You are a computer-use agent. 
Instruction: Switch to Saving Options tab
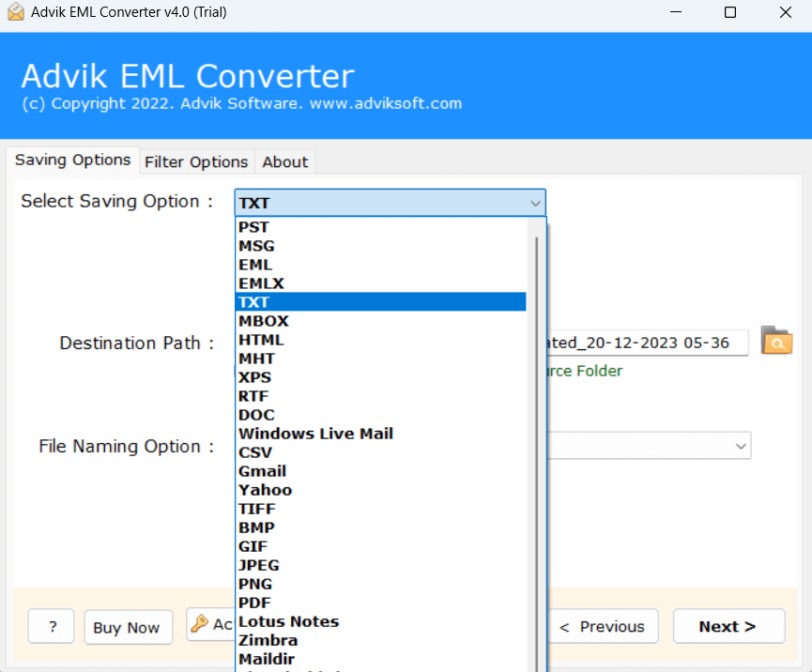tap(72, 160)
